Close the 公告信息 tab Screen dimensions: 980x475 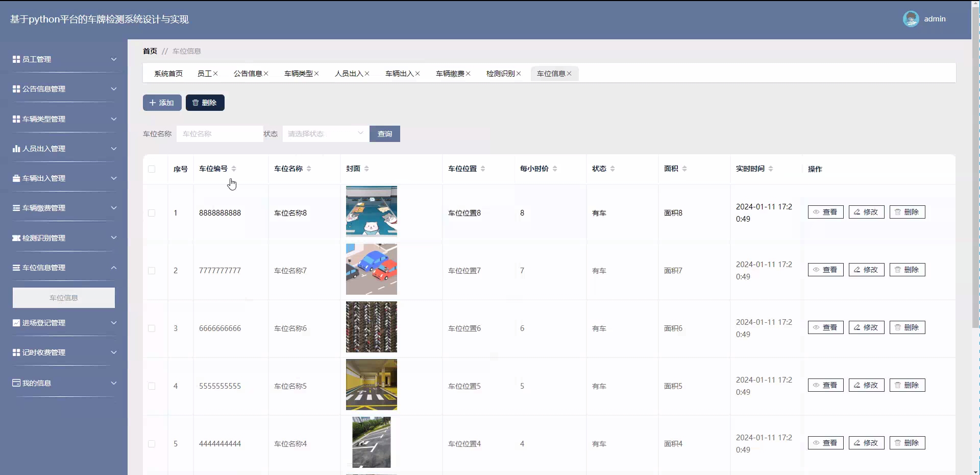266,74
